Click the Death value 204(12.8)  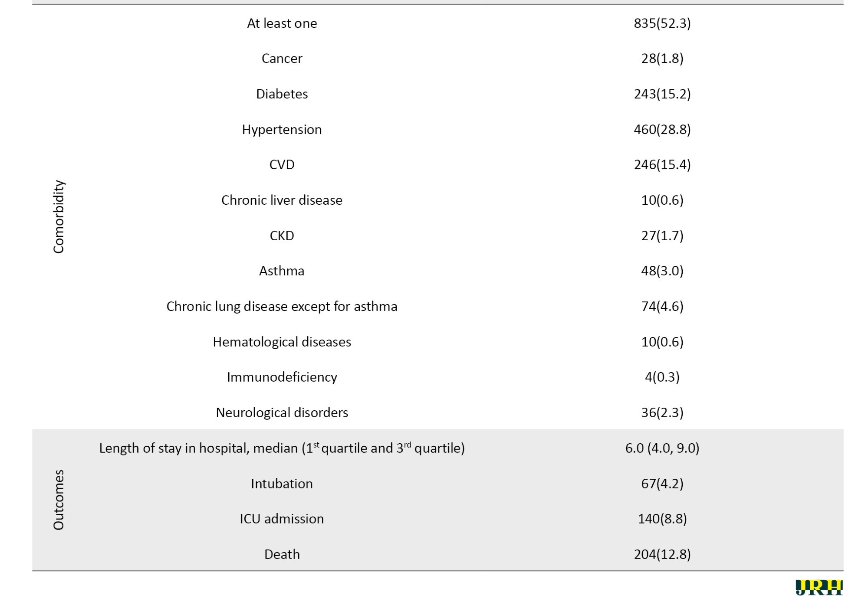tap(662, 554)
